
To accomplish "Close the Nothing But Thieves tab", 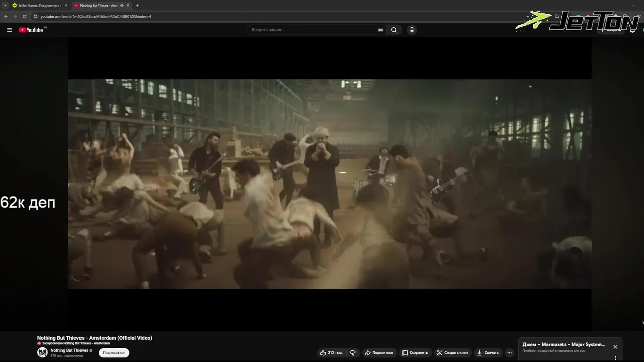I will pos(128,5).
